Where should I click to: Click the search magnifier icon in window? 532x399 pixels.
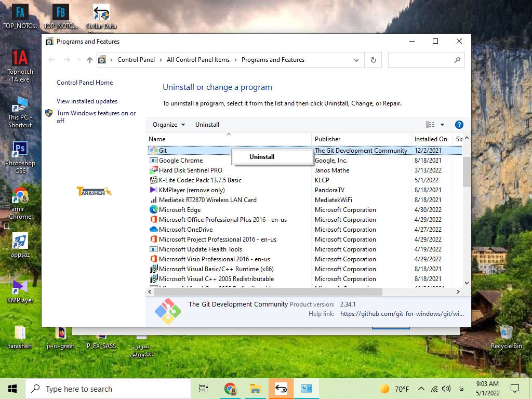[457, 60]
